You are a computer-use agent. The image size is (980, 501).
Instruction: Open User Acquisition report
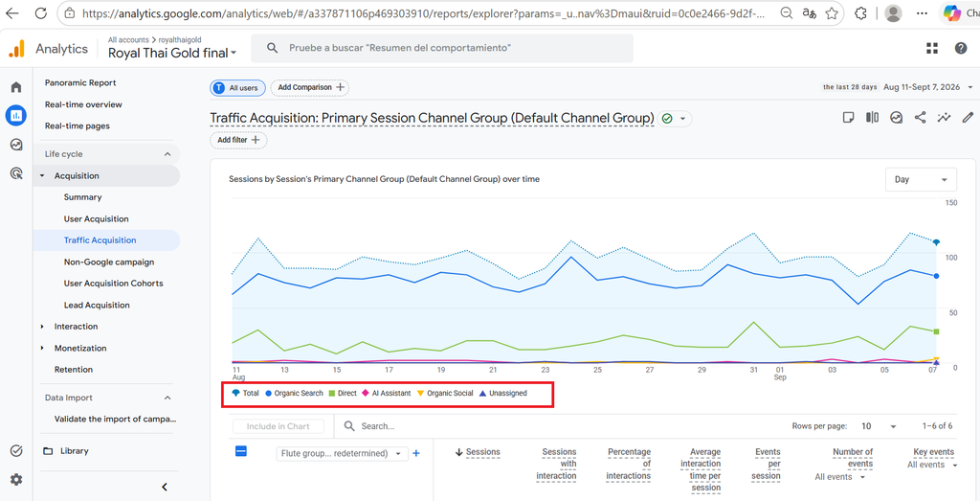pos(96,219)
